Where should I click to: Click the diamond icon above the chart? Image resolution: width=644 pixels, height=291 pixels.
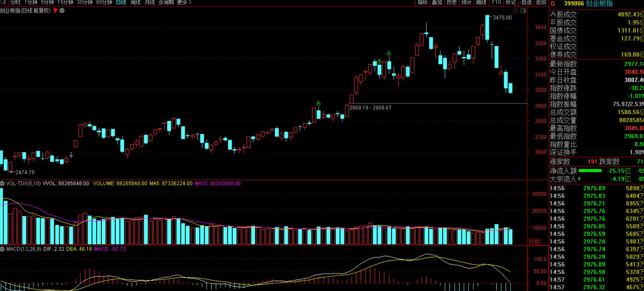coord(516,11)
